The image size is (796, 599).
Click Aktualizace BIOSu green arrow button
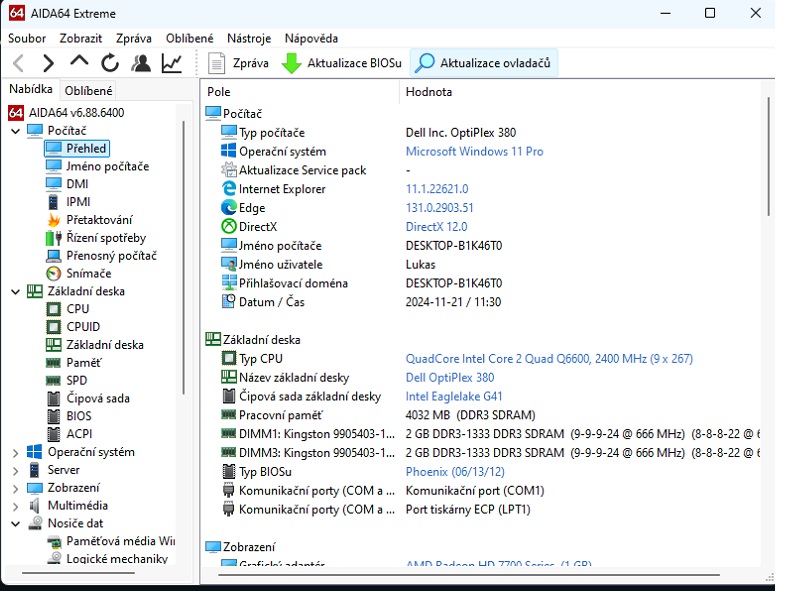point(341,63)
